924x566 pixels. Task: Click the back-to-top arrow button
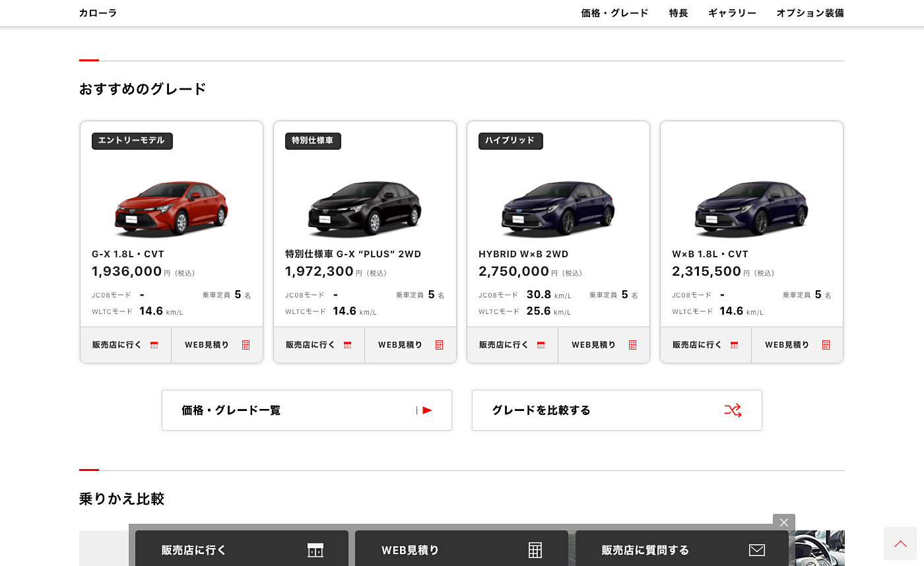pos(900,544)
